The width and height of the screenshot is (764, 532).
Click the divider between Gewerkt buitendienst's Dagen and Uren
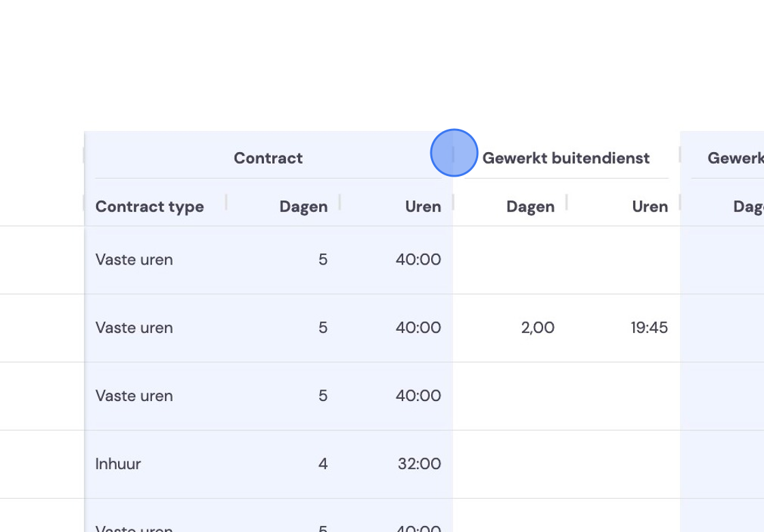tap(567, 202)
